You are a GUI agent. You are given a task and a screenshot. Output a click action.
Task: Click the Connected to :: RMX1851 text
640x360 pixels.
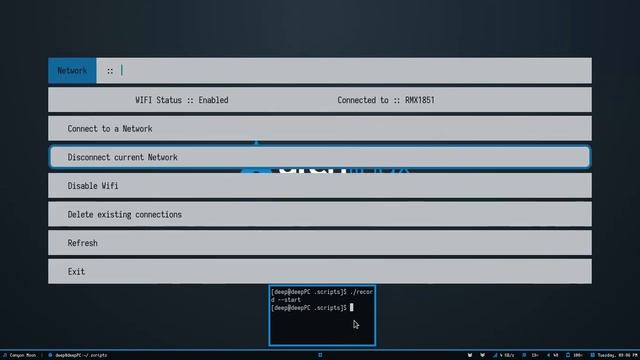click(x=386, y=100)
